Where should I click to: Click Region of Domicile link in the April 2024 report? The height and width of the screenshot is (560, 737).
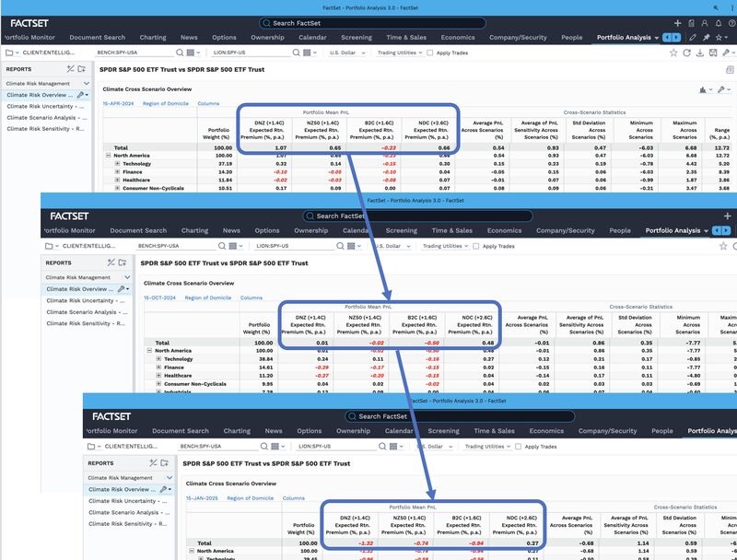point(166,103)
